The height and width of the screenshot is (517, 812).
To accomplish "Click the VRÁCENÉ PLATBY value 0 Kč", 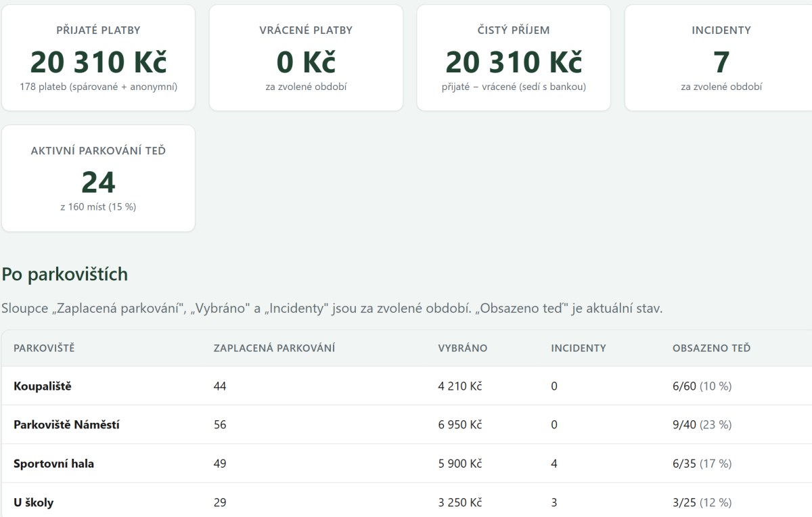I will point(306,62).
